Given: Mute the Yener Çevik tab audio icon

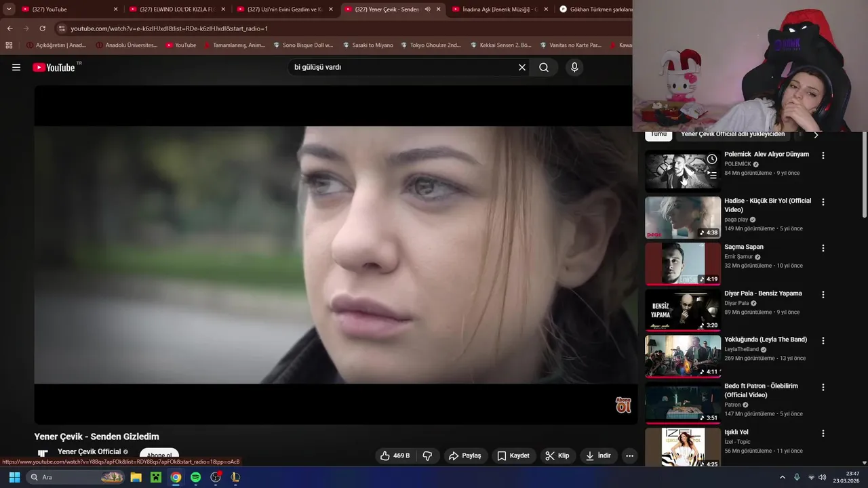Looking at the screenshot, I should click(x=427, y=9).
